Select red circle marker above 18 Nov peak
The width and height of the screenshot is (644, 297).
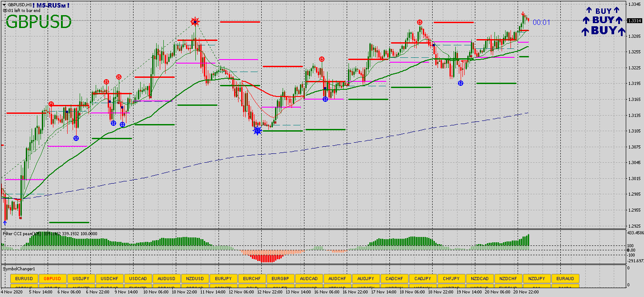[420, 22]
